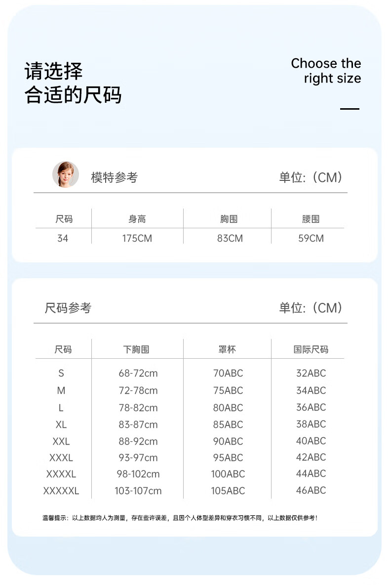Click the 温馨提示 disclaimer note
Viewport: 390px width, 588px height.
tap(180, 518)
